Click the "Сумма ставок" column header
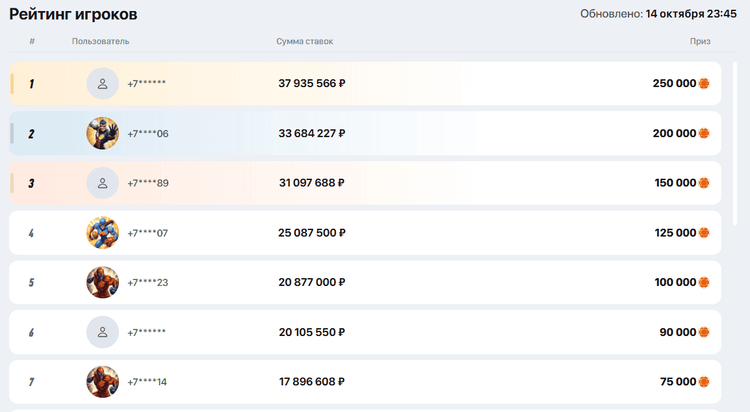Viewport: 750px width, 412px height. (x=305, y=41)
